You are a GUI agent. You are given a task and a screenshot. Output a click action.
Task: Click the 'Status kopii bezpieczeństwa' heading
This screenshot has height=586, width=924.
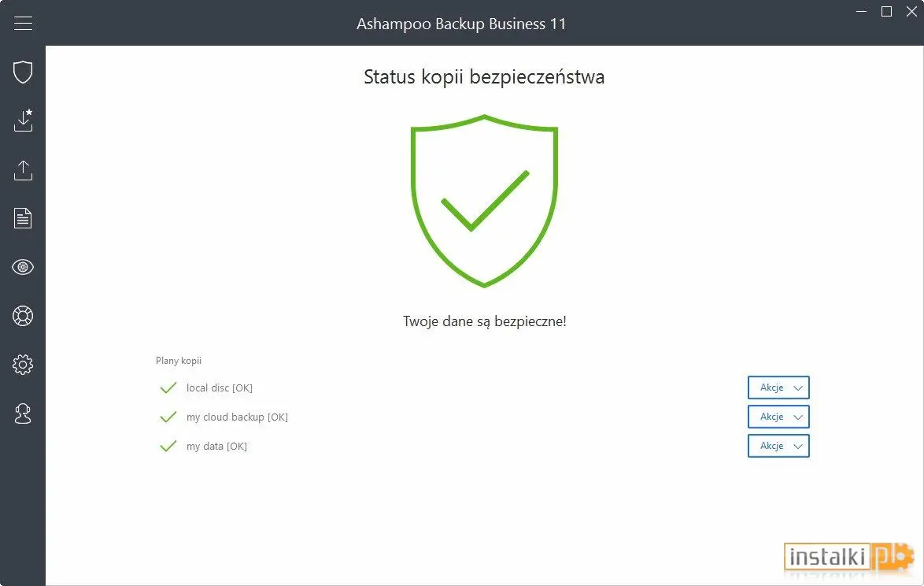click(484, 76)
